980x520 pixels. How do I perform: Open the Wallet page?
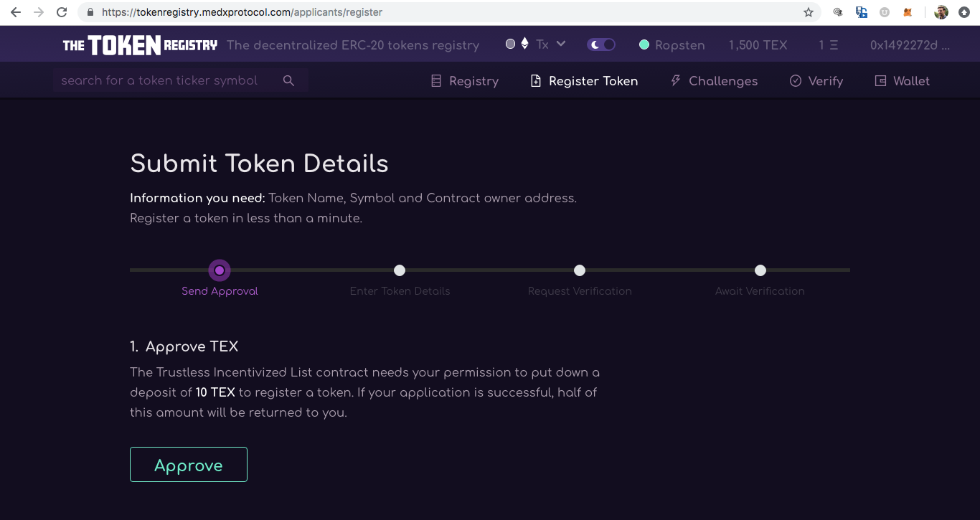(x=903, y=81)
